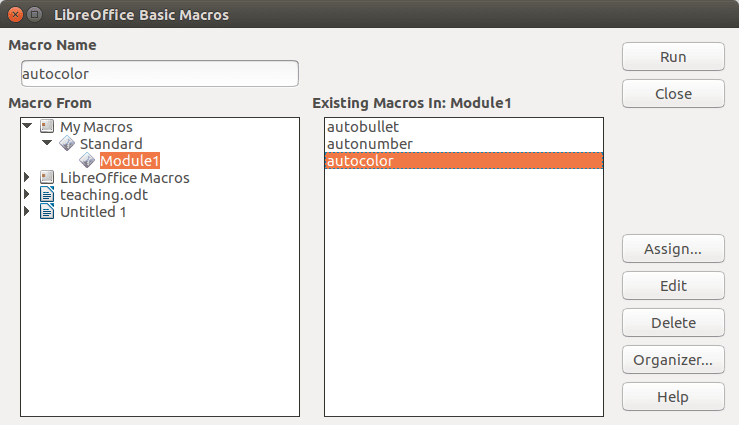The image size is (739, 425).
Task: Collapse the My Macros tree node
Action: pos(27,127)
